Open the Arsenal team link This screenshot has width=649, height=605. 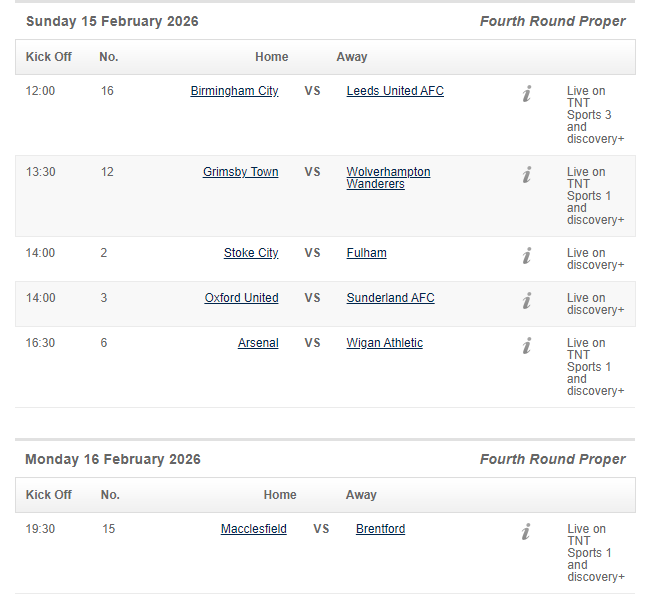[258, 343]
